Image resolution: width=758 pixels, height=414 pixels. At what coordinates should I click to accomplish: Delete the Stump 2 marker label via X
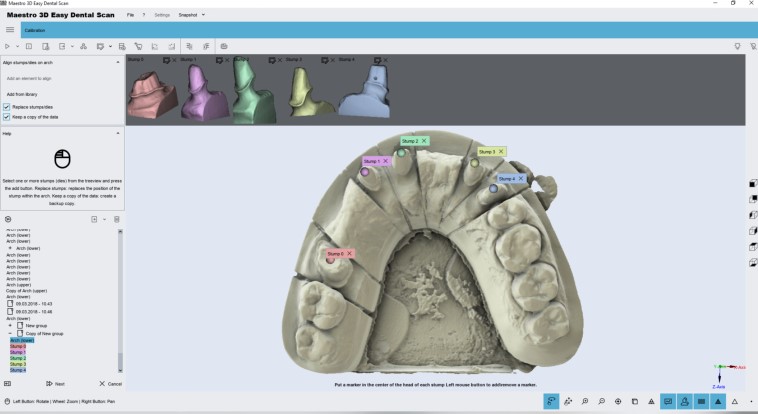[x=424, y=141]
